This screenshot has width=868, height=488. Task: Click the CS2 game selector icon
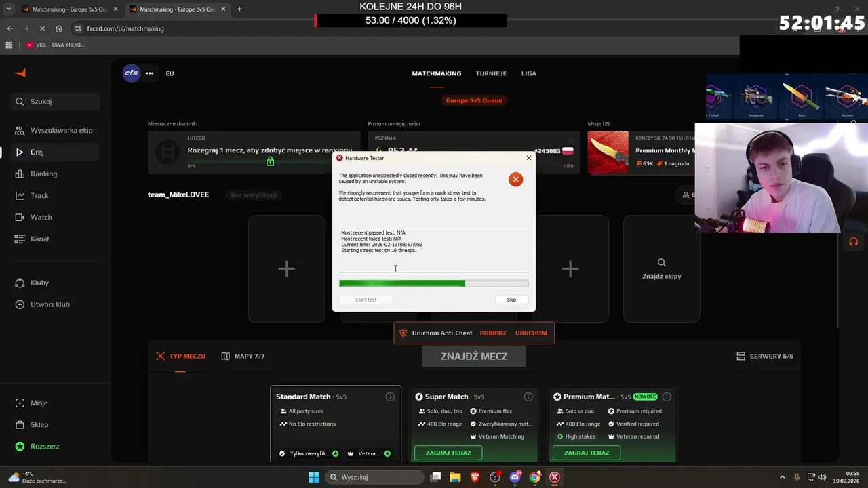pyautogui.click(x=132, y=73)
